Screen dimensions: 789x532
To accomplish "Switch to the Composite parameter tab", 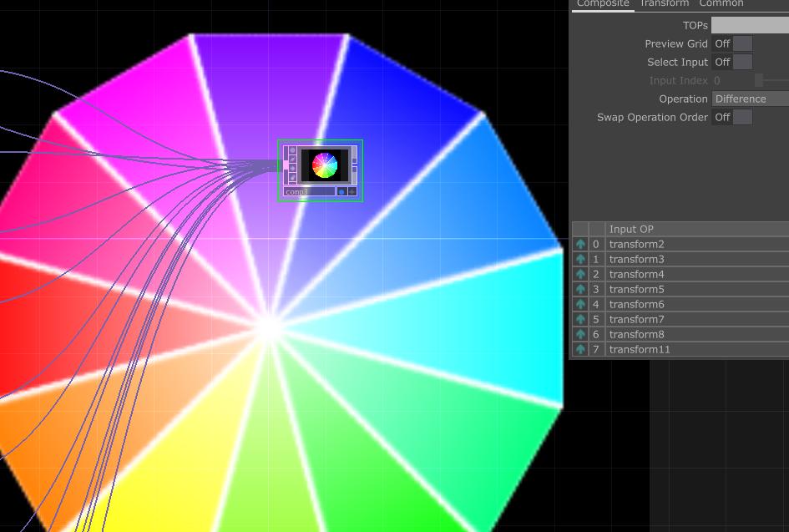I will 603,4.
